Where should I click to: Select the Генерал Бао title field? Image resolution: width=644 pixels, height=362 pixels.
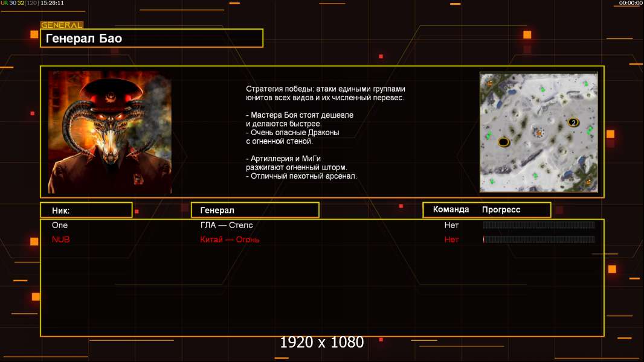point(152,38)
